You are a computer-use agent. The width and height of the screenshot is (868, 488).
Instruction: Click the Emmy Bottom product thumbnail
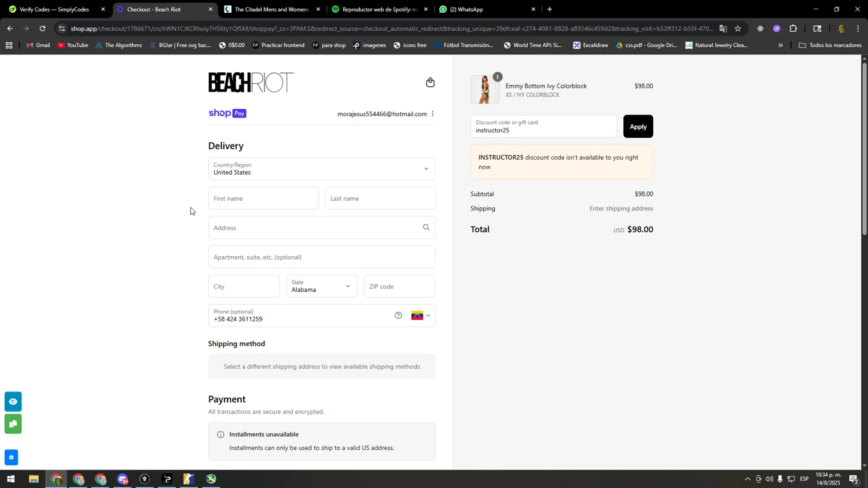coord(485,90)
